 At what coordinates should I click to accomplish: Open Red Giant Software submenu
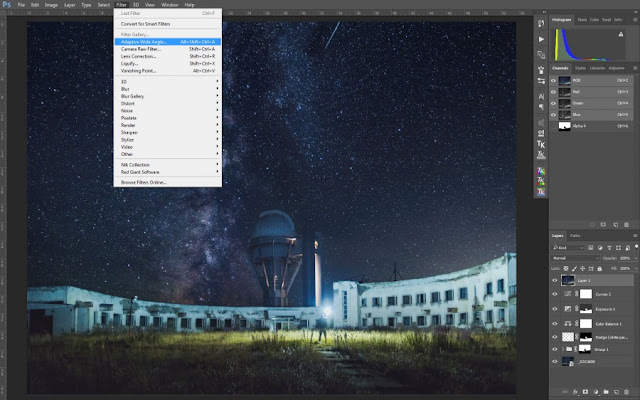click(x=168, y=172)
